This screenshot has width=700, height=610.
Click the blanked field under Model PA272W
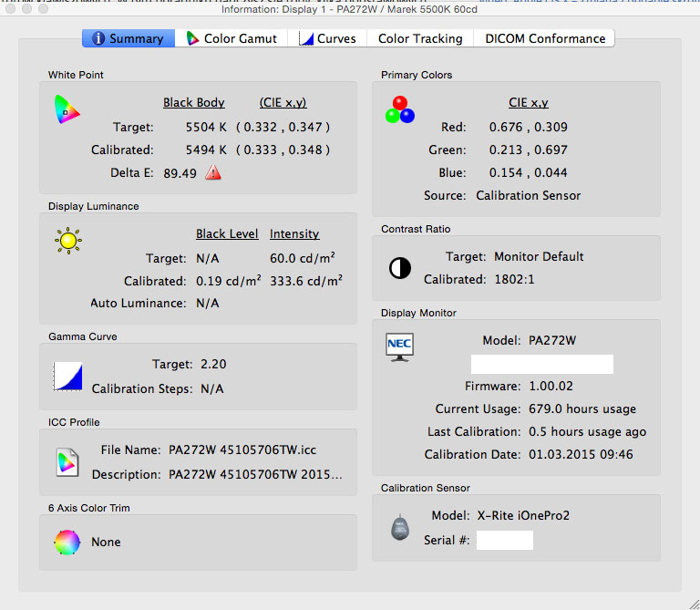[542, 364]
